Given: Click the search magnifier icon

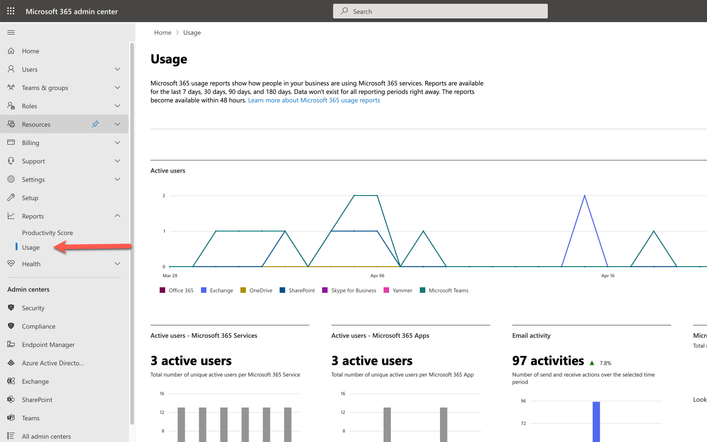Looking at the screenshot, I should [x=344, y=11].
